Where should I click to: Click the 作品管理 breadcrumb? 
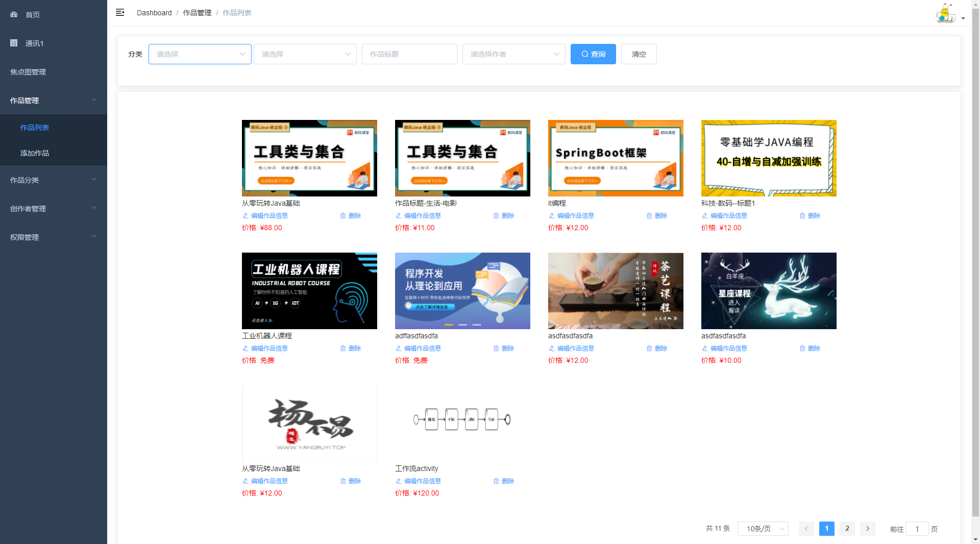pos(197,13)
